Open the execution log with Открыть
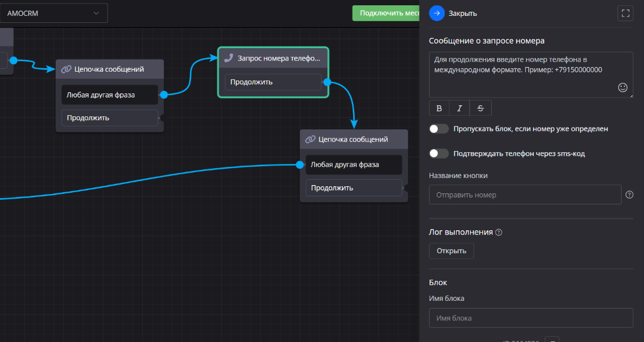The width and height of the screenshot is (644, 342). pyautogui.click(x=451, y=251)
